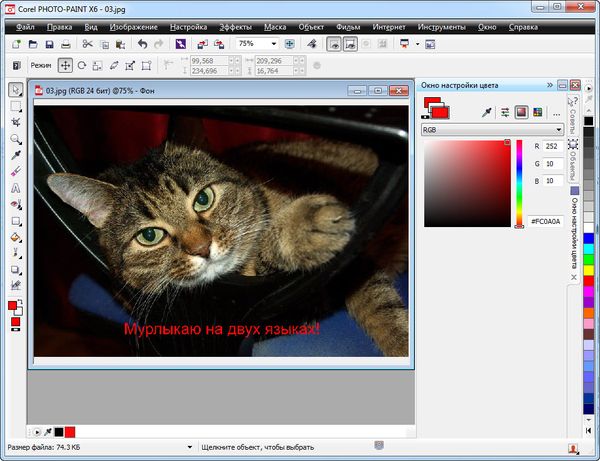Click the Режим mode button

tap(40, 65)
